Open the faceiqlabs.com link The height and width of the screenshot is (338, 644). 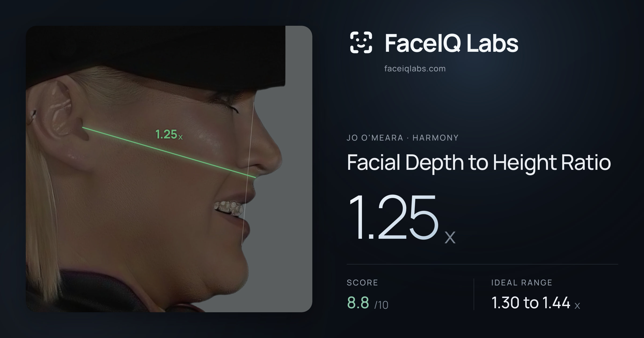tap(415, 69)
